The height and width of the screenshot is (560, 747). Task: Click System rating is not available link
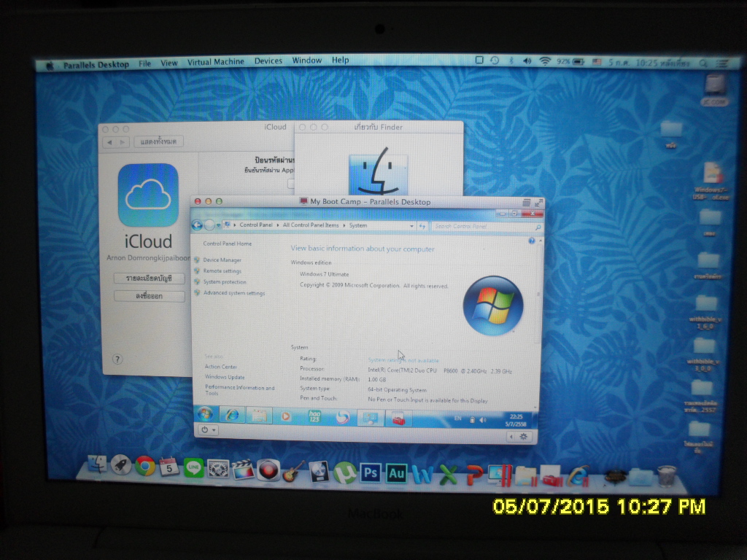[x=403, y=360]
